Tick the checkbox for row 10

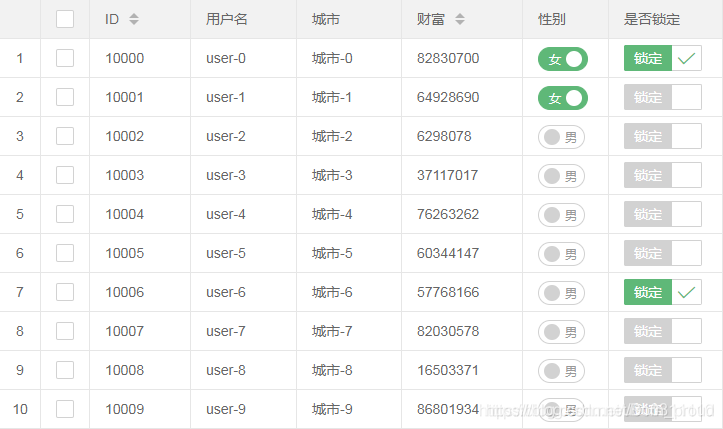[65, 409]
